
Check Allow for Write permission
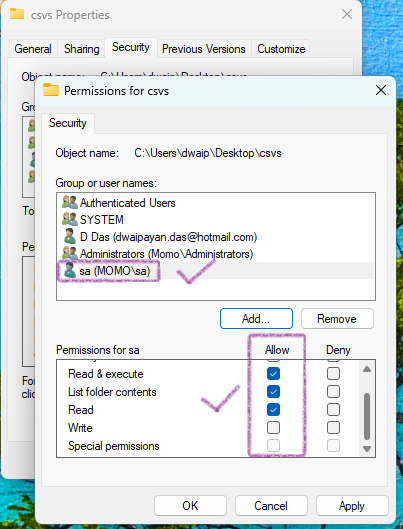click(x=273, y=428)
